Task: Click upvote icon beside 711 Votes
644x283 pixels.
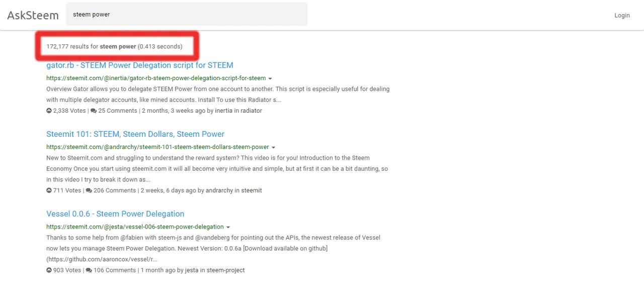Action: point(49,190)
